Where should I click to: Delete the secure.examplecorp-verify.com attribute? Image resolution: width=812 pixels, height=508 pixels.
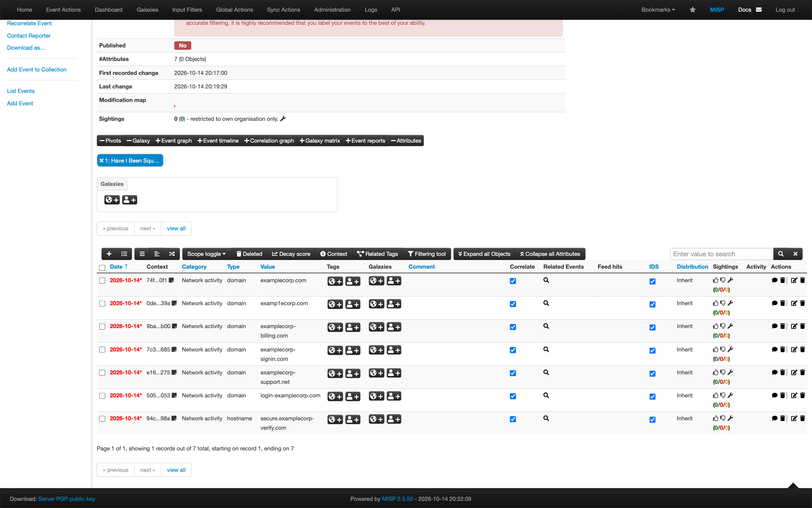[x=802, y=418]
